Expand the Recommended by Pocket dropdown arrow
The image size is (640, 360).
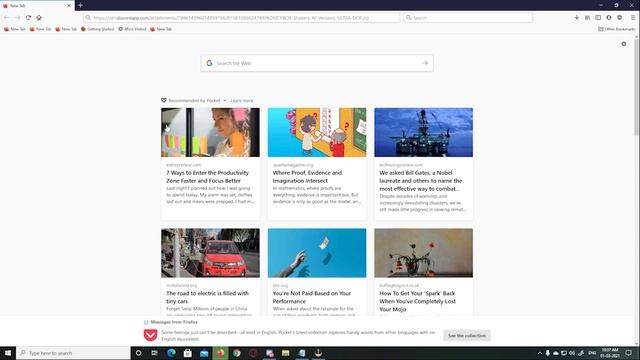224,100
